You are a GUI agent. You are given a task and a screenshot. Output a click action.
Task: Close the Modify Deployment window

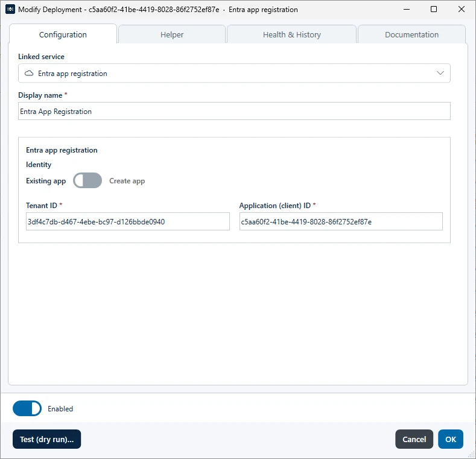point(462,10)
